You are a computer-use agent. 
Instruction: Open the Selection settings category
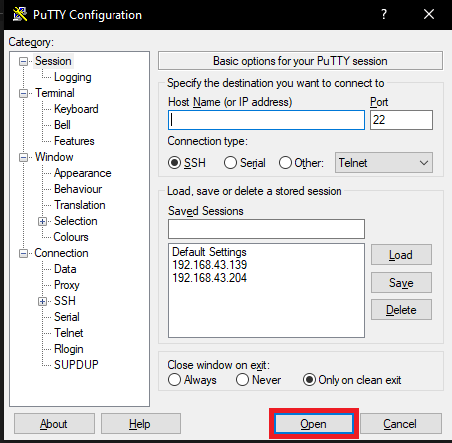[x=76, y=221]
